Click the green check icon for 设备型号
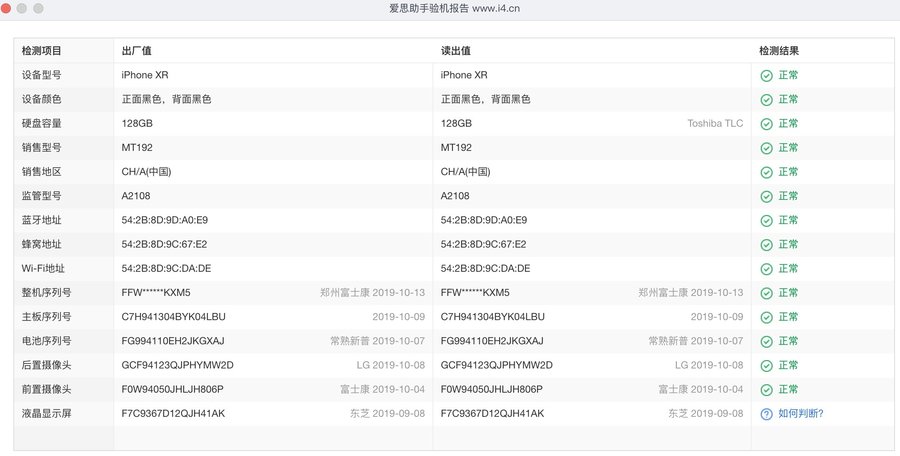Viewport: 900px width, 456px height. coord(766,76)
